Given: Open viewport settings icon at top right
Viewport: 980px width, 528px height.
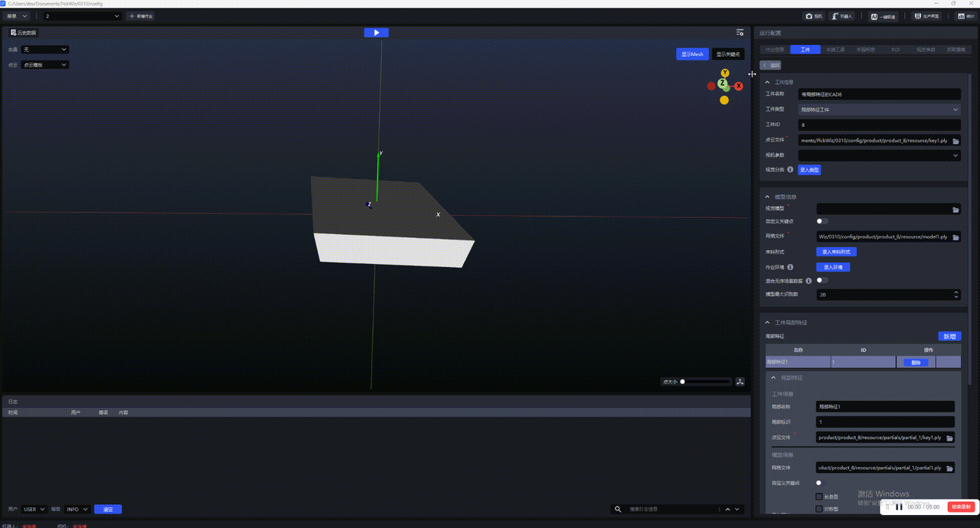Looking at the screenshot, I should [740, 33].
